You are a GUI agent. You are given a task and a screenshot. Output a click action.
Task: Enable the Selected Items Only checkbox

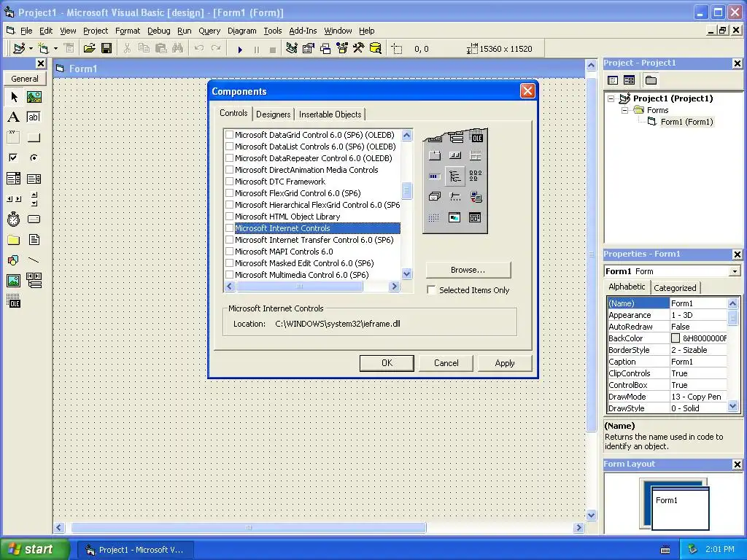coord(431,290)
